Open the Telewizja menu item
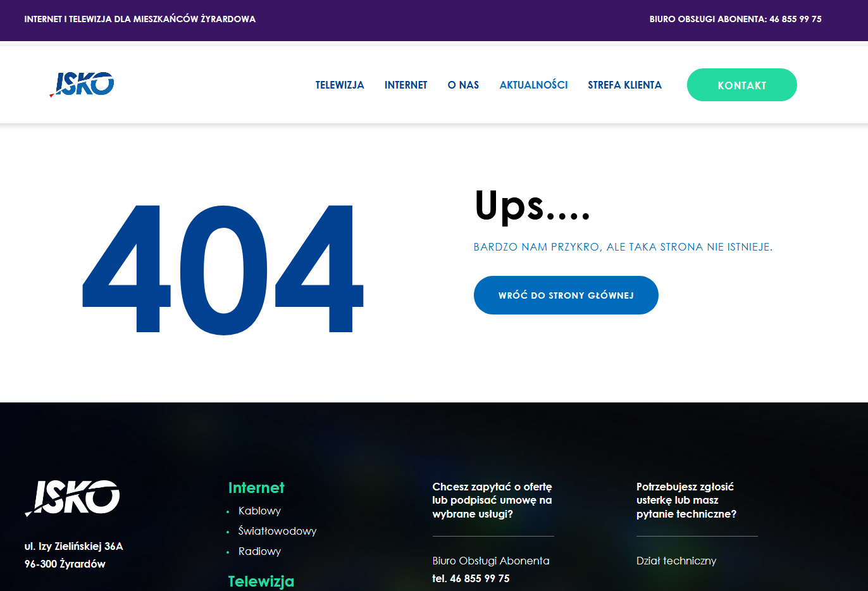Screen dimensions: 868x591 tap(340, 85)
